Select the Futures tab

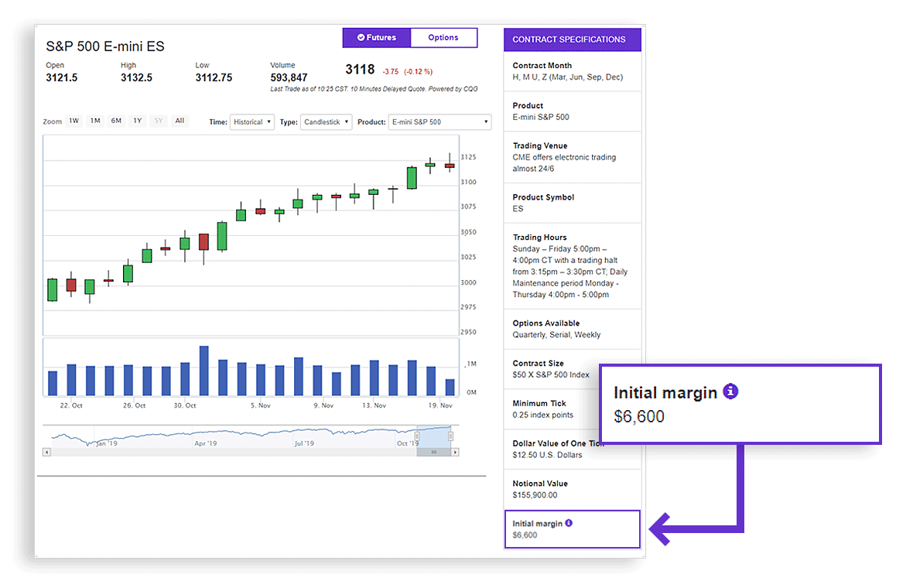pos(377,37)
